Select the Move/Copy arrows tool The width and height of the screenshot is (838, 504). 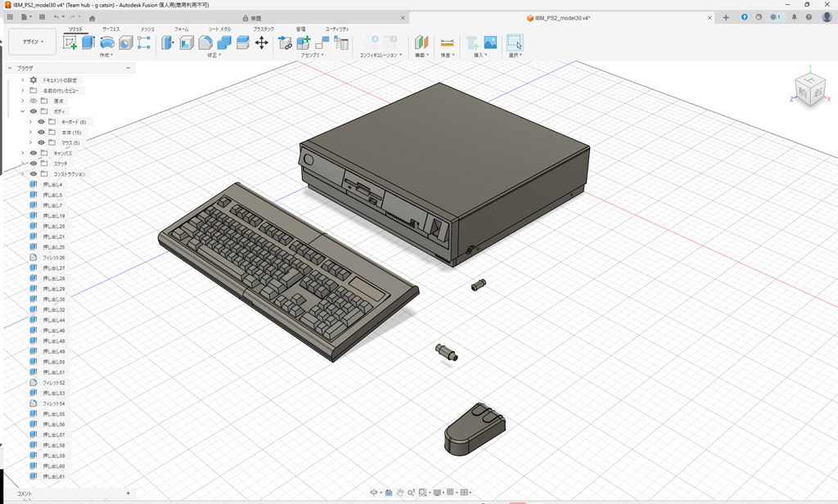tap(262, 43)
